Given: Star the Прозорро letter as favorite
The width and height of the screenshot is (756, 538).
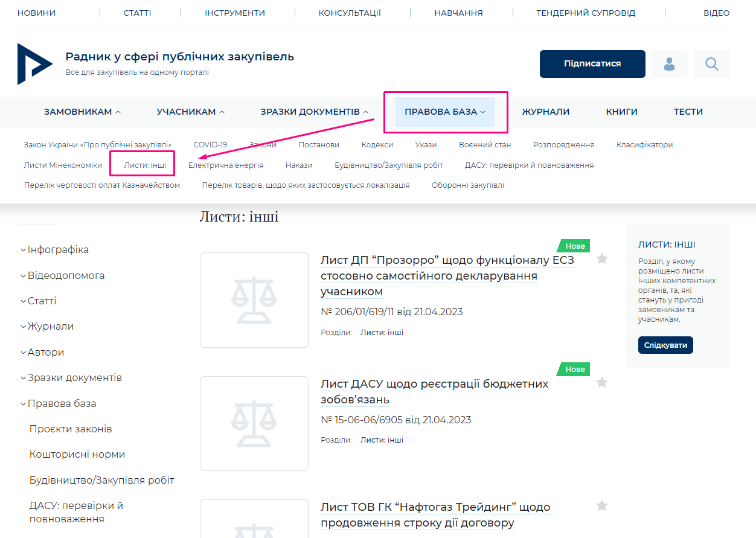Looking at the screenshot, I should (602, 259).
